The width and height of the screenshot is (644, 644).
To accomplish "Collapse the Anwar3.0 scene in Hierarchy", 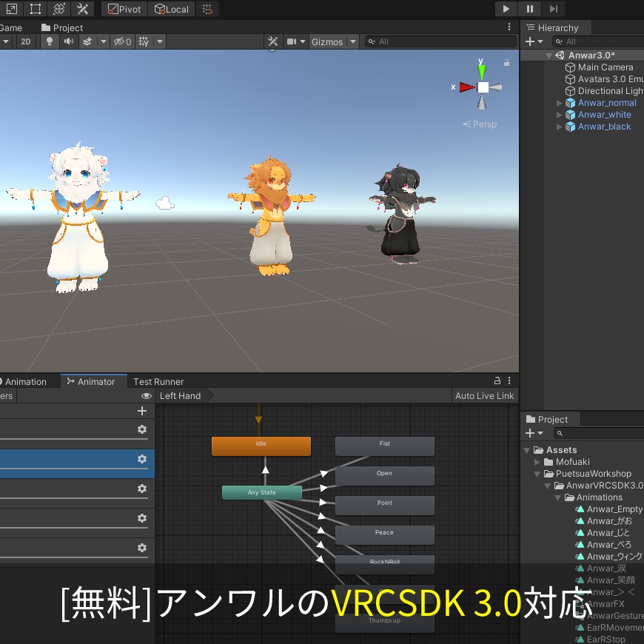I will (x=549, y=56).
